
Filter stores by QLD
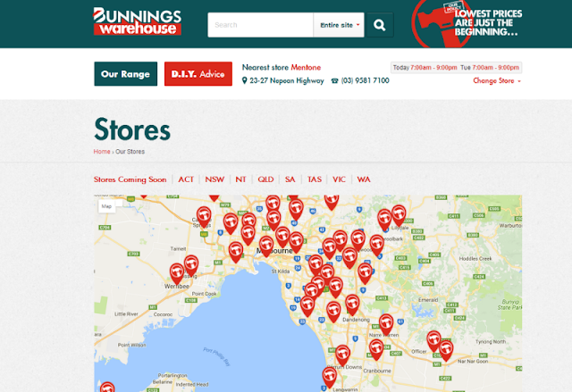(x=265, y=179)
